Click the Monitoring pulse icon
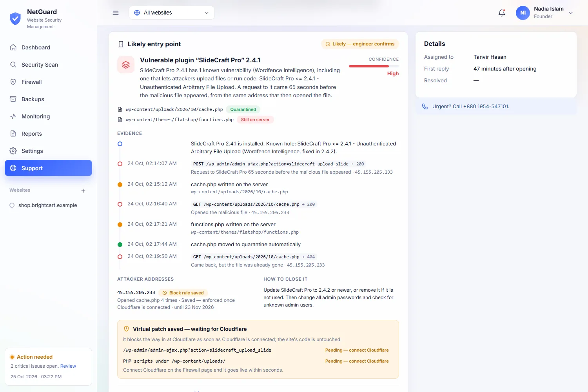Viewport: 588px width, 392px height. pos(13,116)
